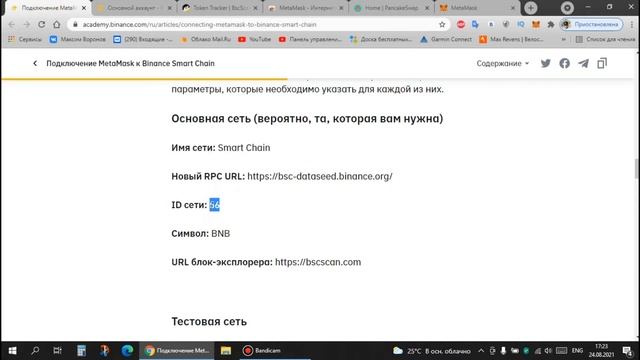The width and height of the screenshot is (640, 360).
Task: Click the browser back arrow
Action: pyautogui.click(x=11, y=24)
